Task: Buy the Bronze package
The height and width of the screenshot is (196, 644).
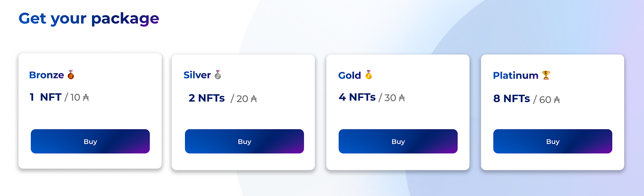Action: (90, 141)
